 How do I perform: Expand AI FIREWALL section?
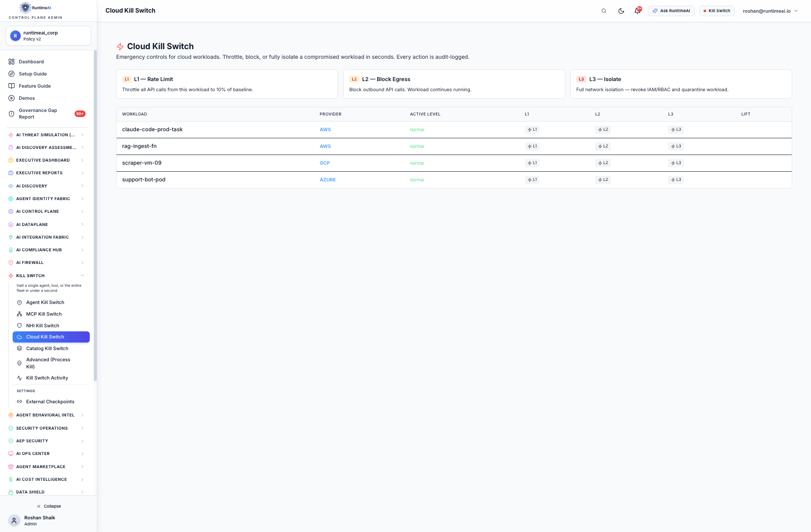[x=47, y=262]
